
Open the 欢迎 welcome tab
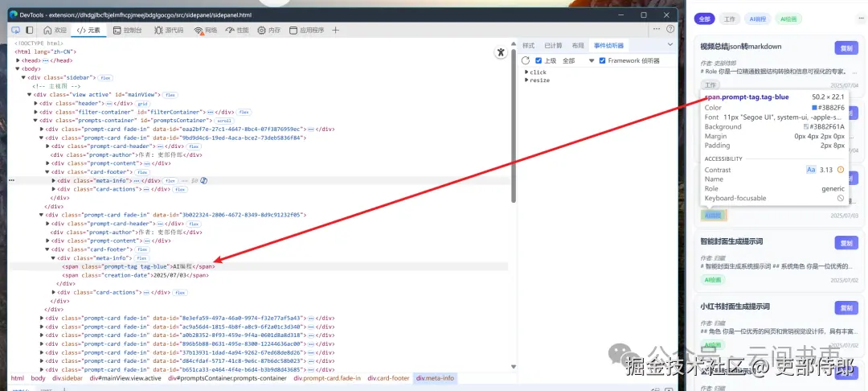(55, 30)
